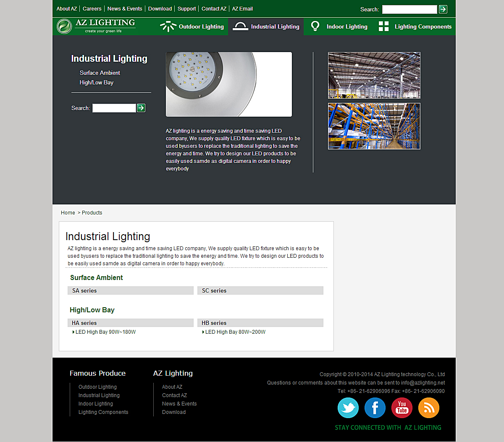The height and width of the screenshot is (442, 504).
Task: Open footer News & Events link
Action: point(179,404)
